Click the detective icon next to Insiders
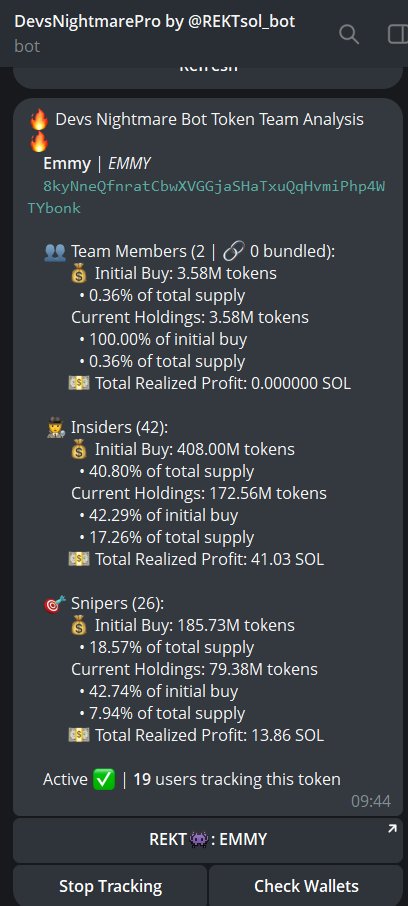 click(x=56, y=428)
